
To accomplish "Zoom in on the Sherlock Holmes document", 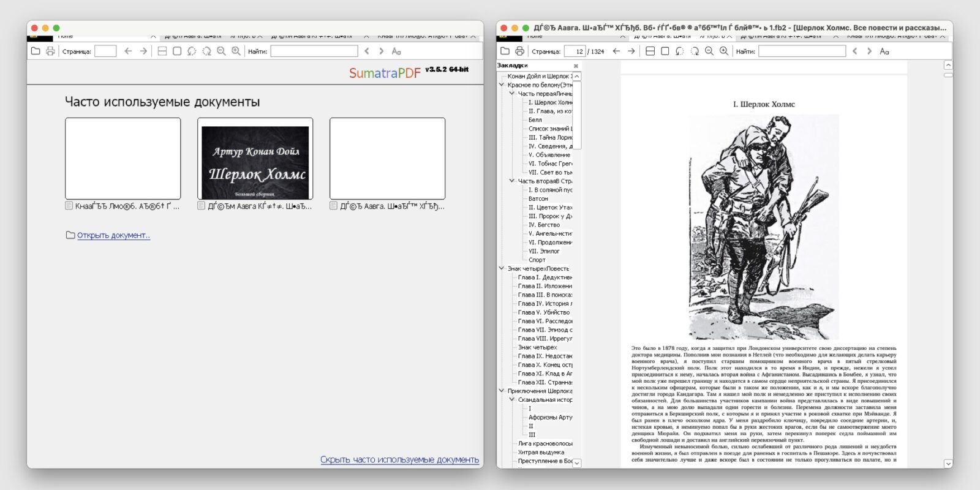I will tap(724, 51).
